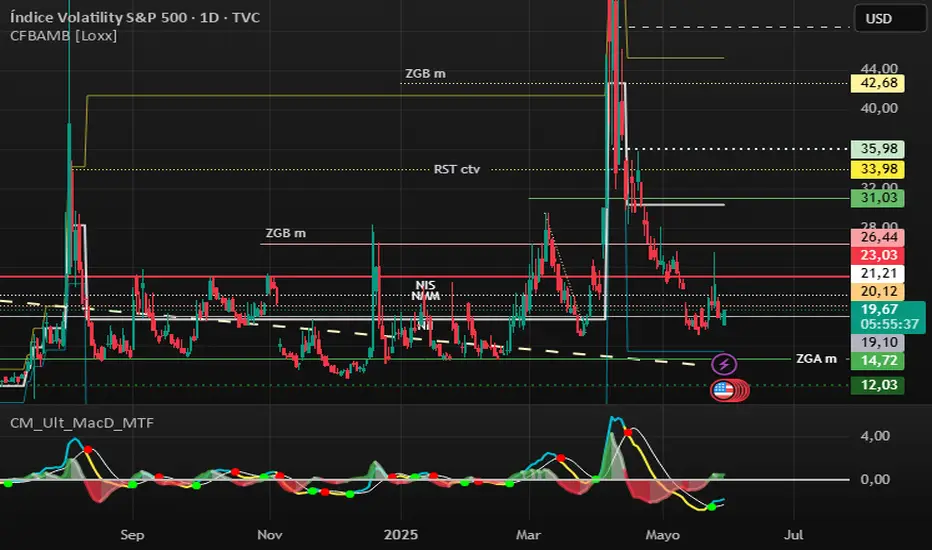This screenshot has width=932, height=550.
Task: Click the 42,68 yellow price label
Action: coord(878,83)
